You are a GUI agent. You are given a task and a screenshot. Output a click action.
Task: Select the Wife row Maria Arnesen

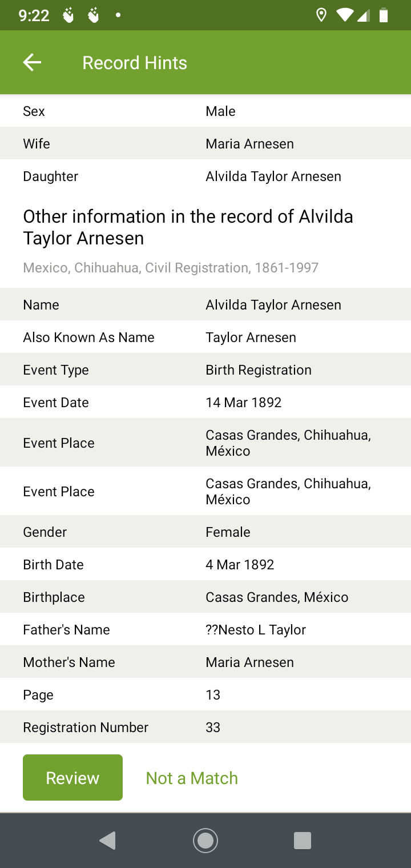point(205,143)
